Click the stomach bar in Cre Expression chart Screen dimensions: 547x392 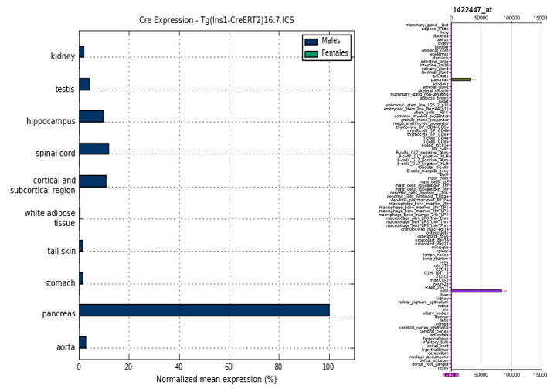pyautogui.click(x=81, y=278)
